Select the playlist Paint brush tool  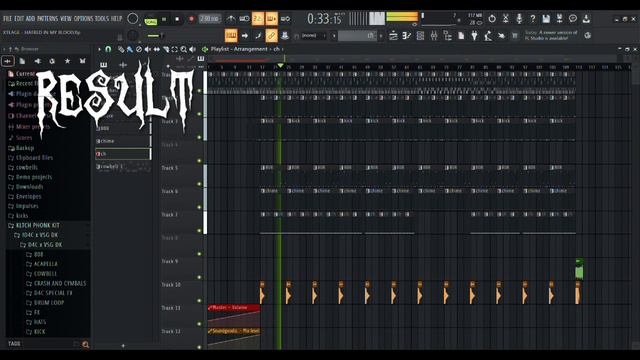[x=130, y=49]
